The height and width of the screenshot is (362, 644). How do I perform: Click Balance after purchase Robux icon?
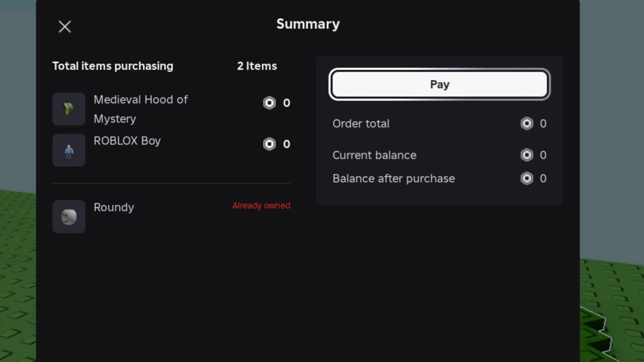click(x=527, y=178)
